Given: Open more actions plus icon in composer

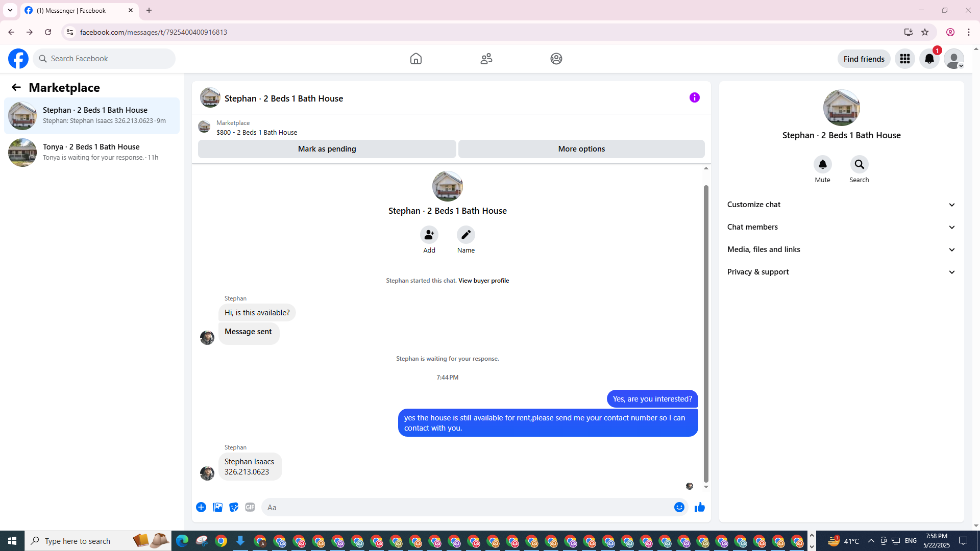Looking at the screenshot, I should tap(201, 507).
